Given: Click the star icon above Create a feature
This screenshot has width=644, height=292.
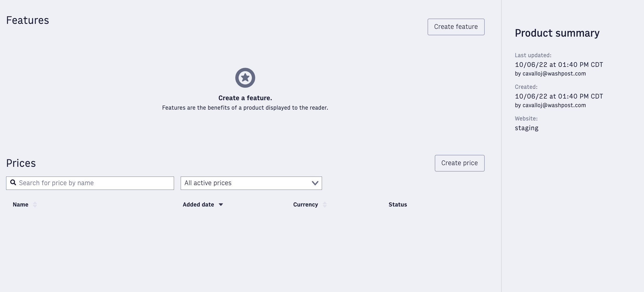Looking at the screenshot, I should [245, 78].
